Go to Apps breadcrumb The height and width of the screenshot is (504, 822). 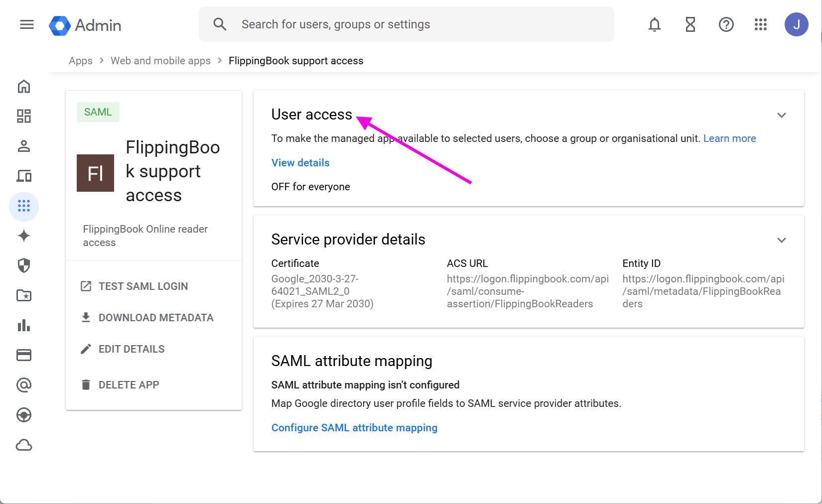point(81,61)
